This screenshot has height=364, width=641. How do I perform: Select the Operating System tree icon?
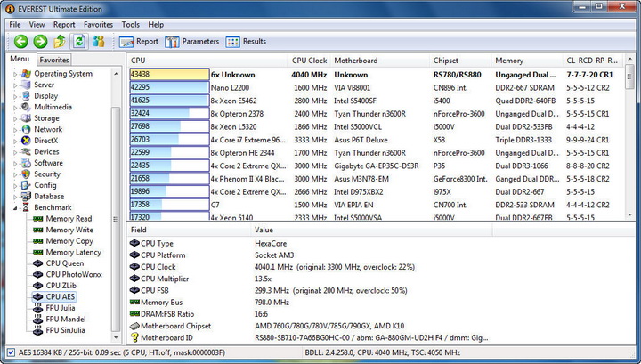26,74
